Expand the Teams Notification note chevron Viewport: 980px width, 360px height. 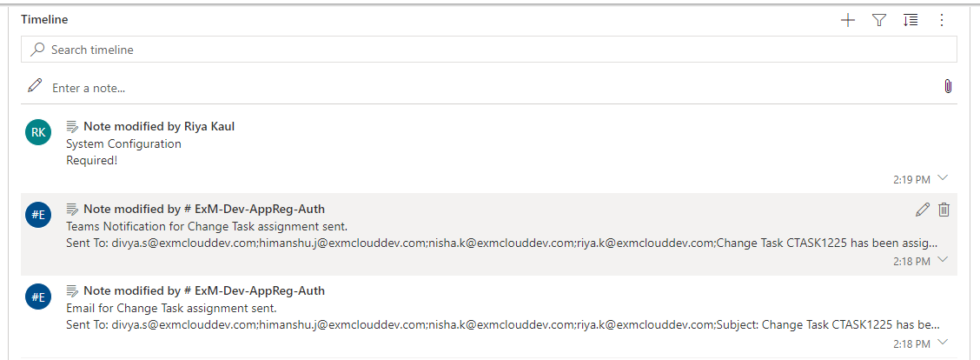(944, 260)
